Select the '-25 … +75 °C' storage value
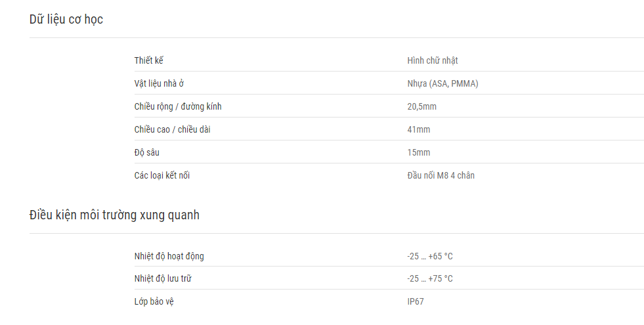 pyautogui.click(x=429, y=278)
